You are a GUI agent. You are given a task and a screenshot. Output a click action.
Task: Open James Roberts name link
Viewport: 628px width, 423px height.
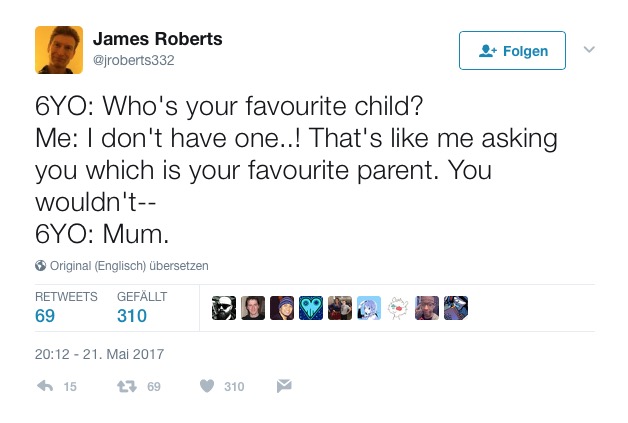pos(157,39)
